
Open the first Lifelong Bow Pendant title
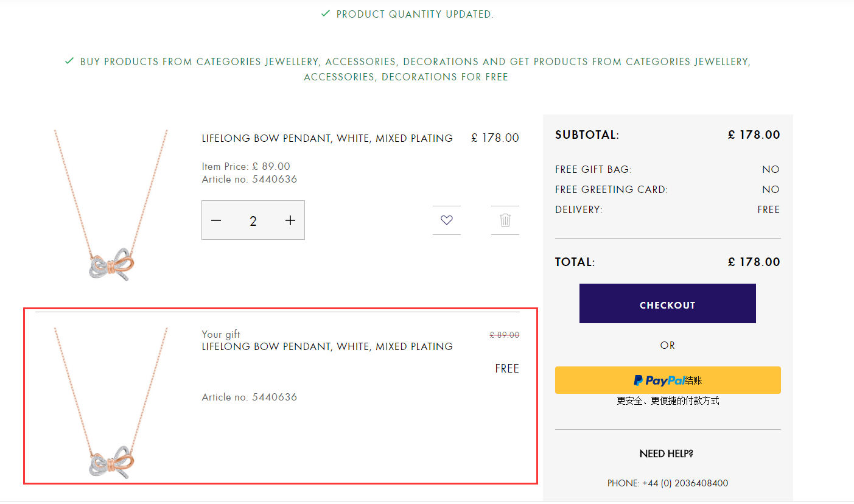click(x=327, y=138)
